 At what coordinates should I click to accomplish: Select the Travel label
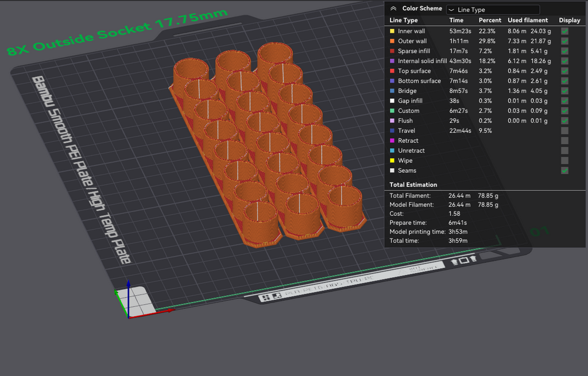coord(407,130)
